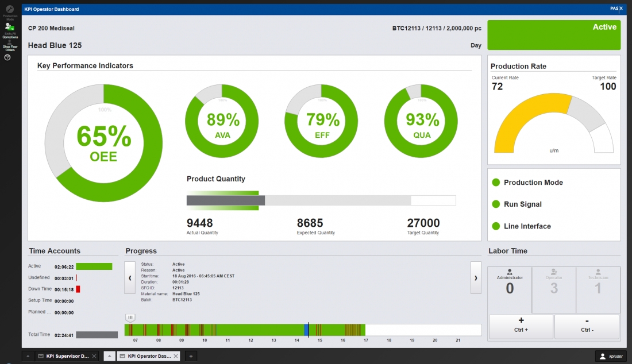The height and width of the screenshot is (364, 632).
Task: Click the Run Signal green status indicator
Action: point(496,204)
